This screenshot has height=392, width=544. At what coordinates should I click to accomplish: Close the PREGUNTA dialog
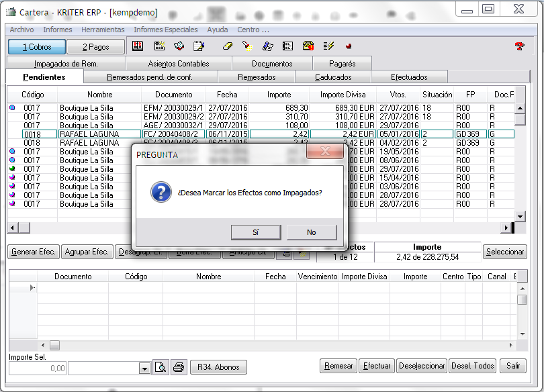(x=325, y=151)
